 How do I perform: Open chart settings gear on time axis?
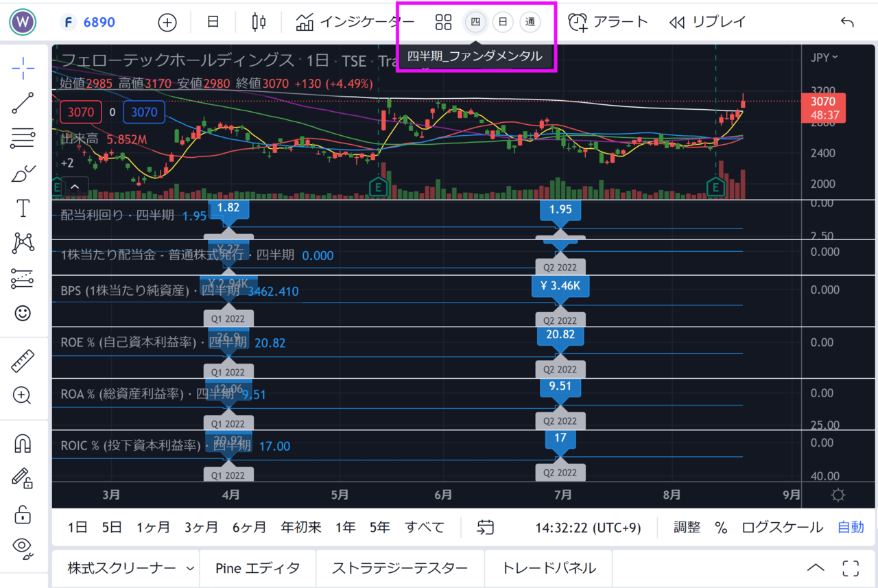coord(838,495)
